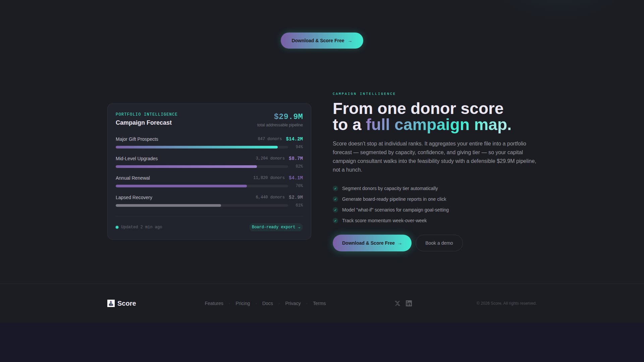Click the Updated 2 min ago text
644x362 pixels.
click(142, 227)
